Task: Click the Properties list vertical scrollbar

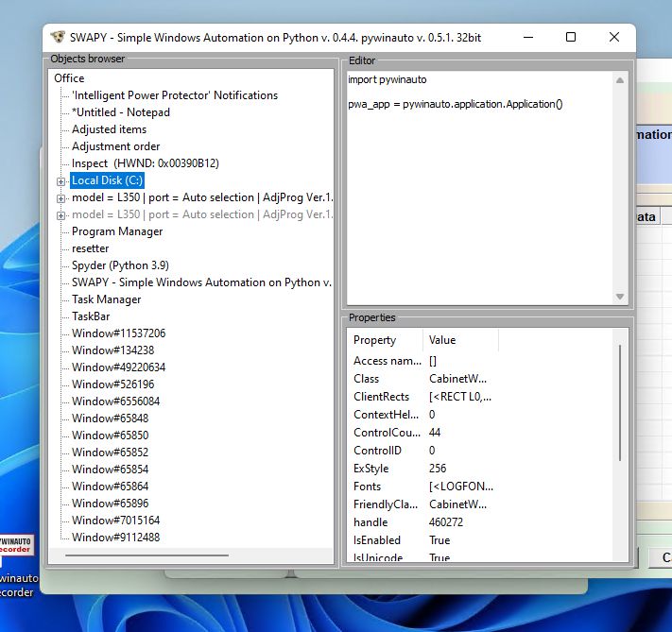Action: pyautogui.click(x=620, y=402)
